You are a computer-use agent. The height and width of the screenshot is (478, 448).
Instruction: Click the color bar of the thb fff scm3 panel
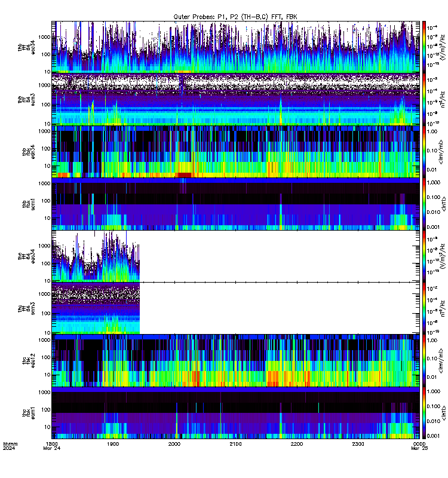pos(424,99)
